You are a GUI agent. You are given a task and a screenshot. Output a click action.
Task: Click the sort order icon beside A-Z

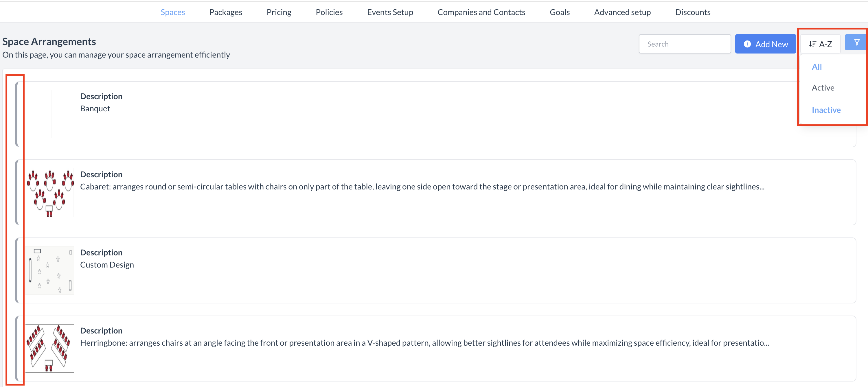coord(812,44)
